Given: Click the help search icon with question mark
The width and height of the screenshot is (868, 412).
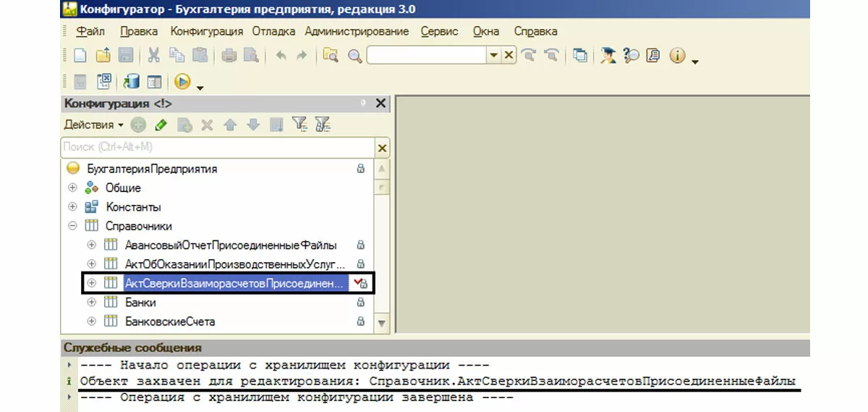Looking at the screenshot, I should point(631,55).
